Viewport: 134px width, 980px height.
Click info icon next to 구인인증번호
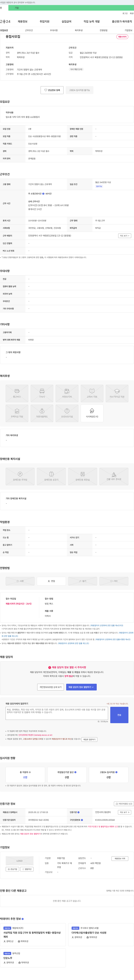(82, 820)
